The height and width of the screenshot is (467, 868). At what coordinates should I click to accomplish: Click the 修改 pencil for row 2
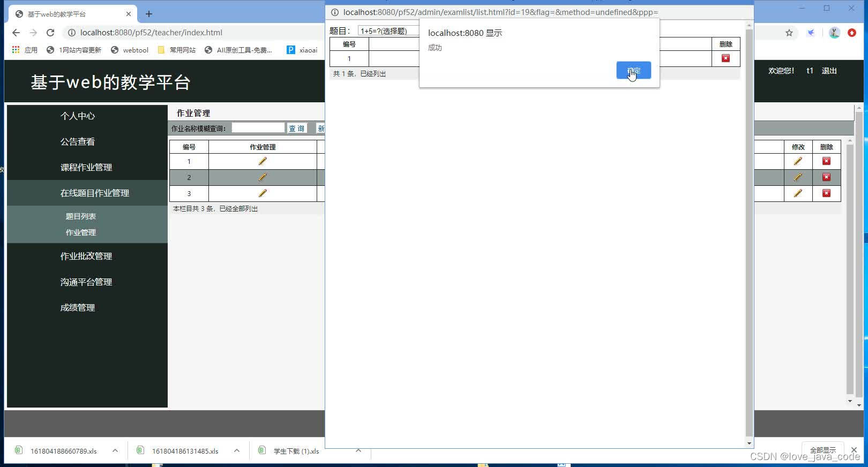click(x=798, y=177)
